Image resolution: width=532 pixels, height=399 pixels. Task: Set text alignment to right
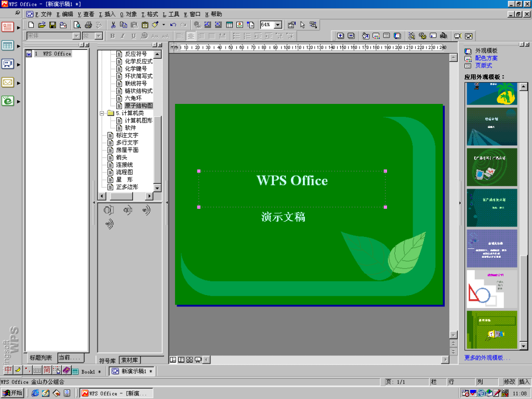click(201, 36)
